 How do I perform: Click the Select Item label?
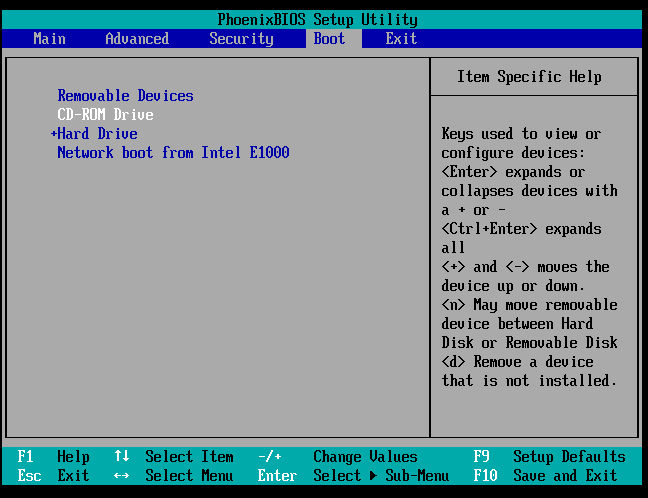pos(189,457)
